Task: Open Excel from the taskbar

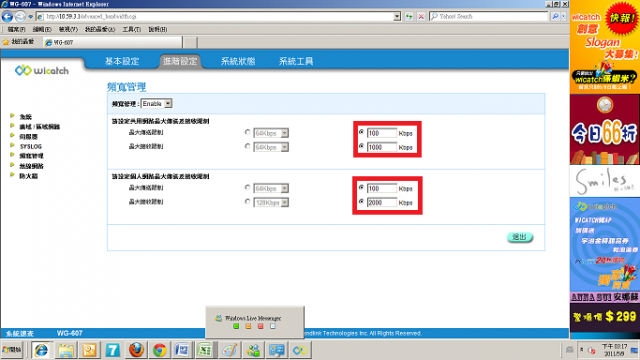Action: click(x=205, y=350)
